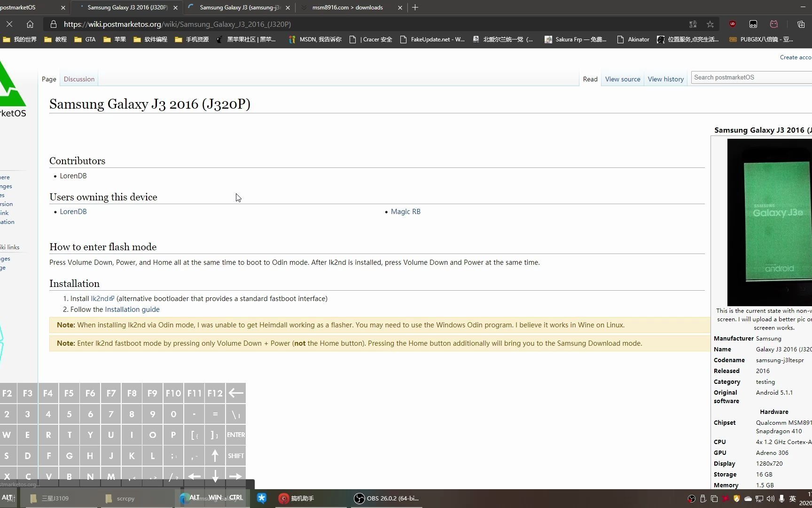812x508 pixels.
Task: Switch the 英 input method indicator
Action: [793, 499]
